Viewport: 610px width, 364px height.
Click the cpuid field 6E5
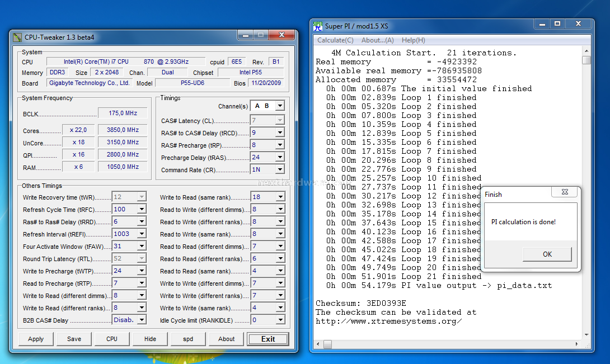click(237, 62)
